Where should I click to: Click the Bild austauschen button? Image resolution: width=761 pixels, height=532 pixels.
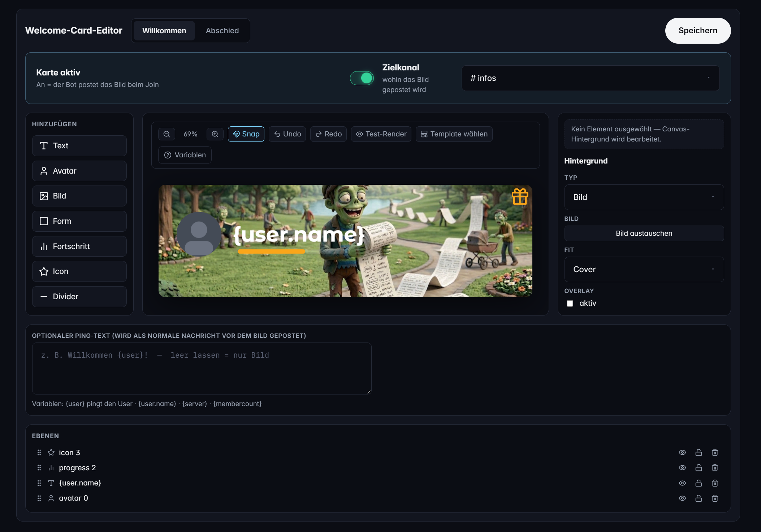pyautogui.click(x=644, y=233)
